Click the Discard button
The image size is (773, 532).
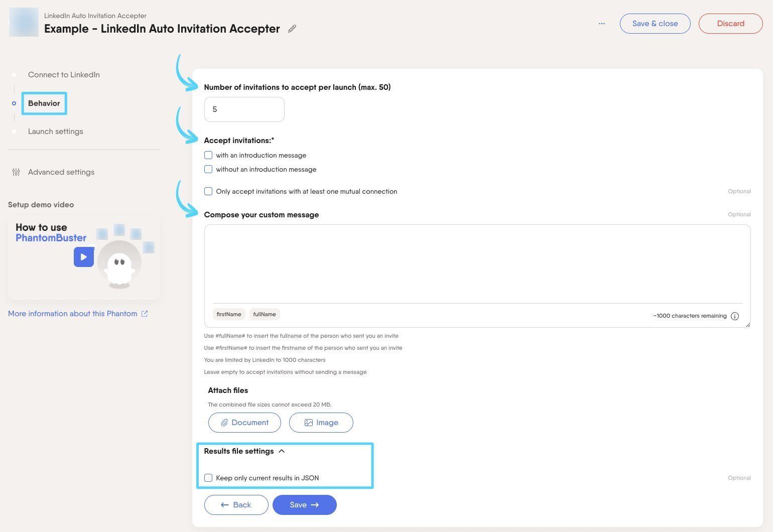coord(730,24)
